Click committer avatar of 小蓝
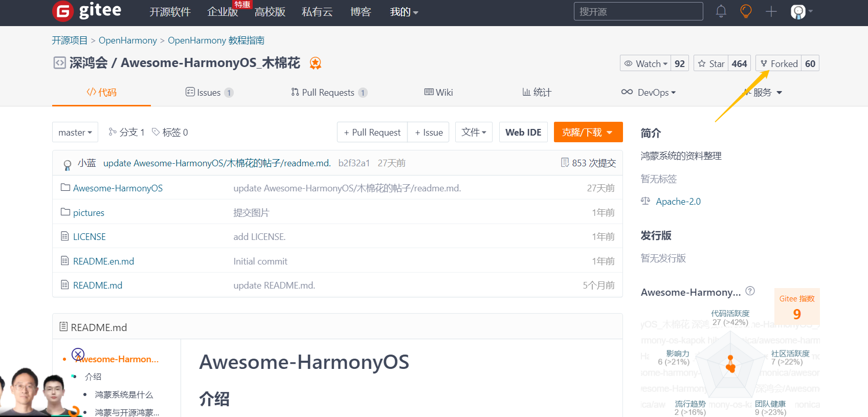Image resolution: width=868 pixels, height=417 pixels. tap(67, 164)
